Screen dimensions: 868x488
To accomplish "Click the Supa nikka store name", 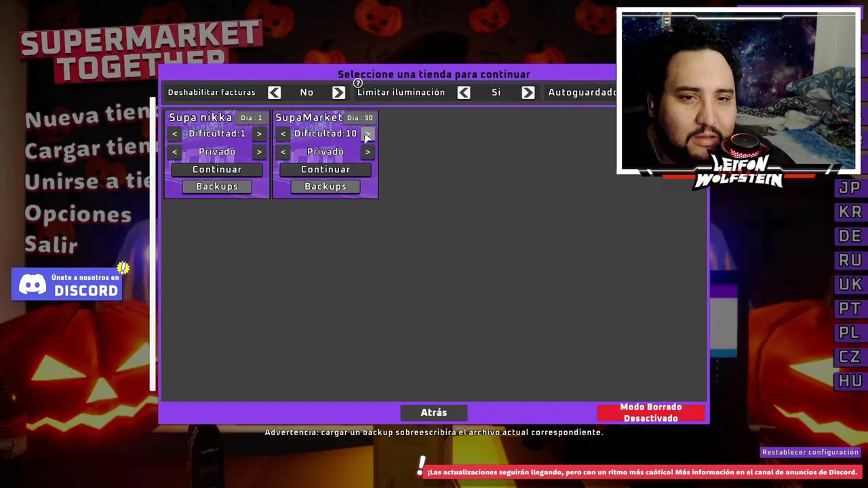I will point(200,117).
